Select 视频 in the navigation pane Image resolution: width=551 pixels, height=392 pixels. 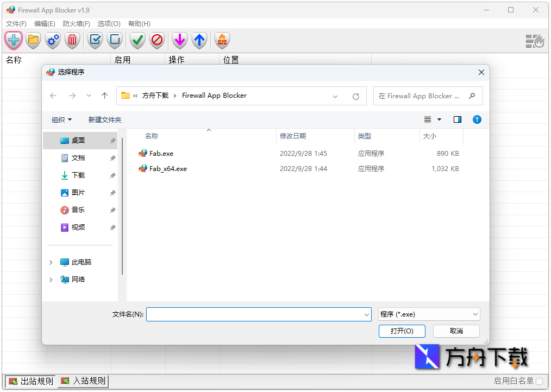(x=80, y=227)
